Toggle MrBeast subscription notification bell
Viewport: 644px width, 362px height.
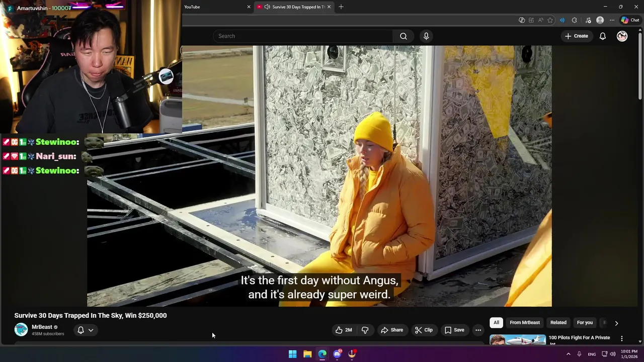click(80, 330)
